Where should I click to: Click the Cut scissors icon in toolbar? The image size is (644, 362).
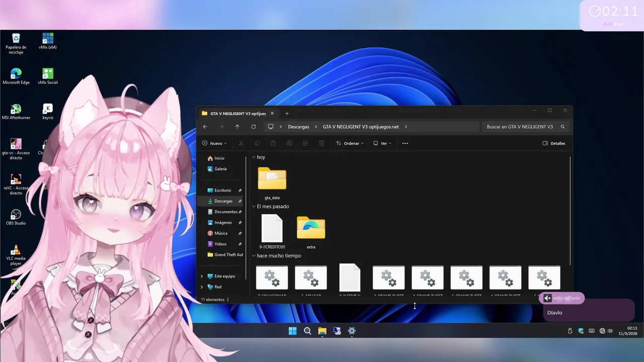[241, 143]
